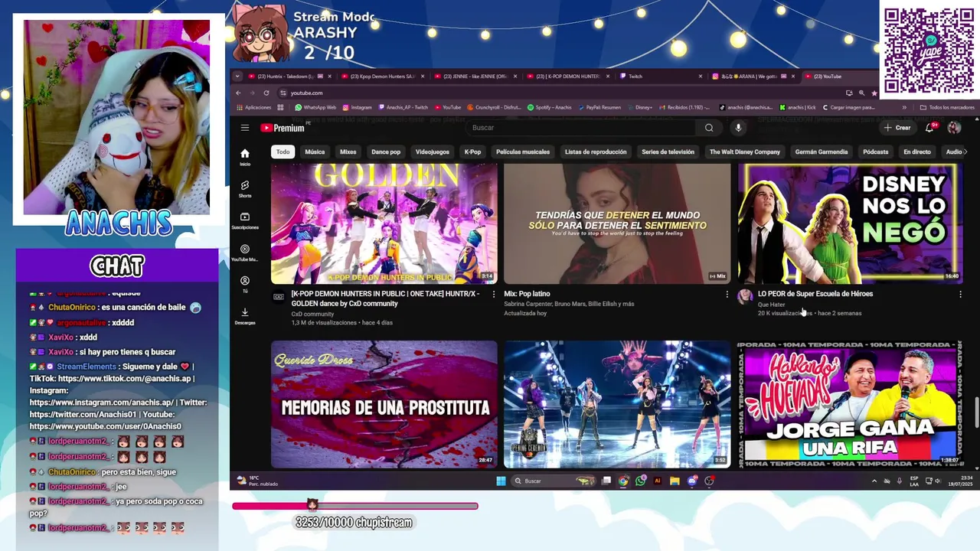Screen dimensions: 980x551
Task: Open options menu for Mix: Pop latino
Action: coord(727,294)
